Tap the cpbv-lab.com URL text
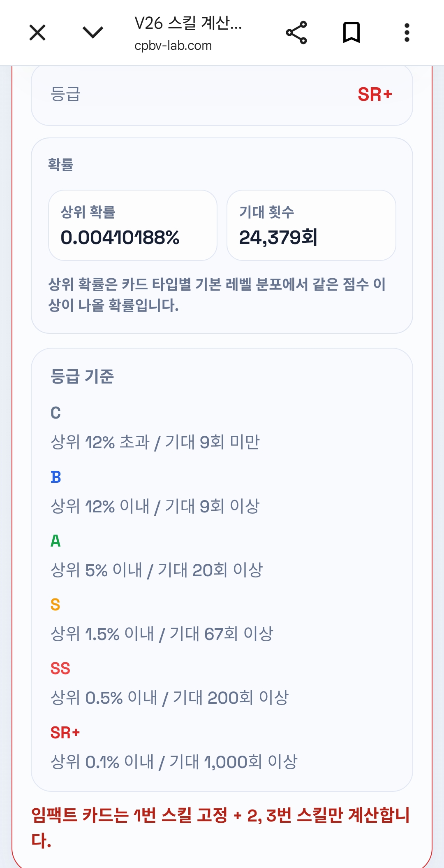The height and width of the screenshot is (868, 444). (173, 46)
